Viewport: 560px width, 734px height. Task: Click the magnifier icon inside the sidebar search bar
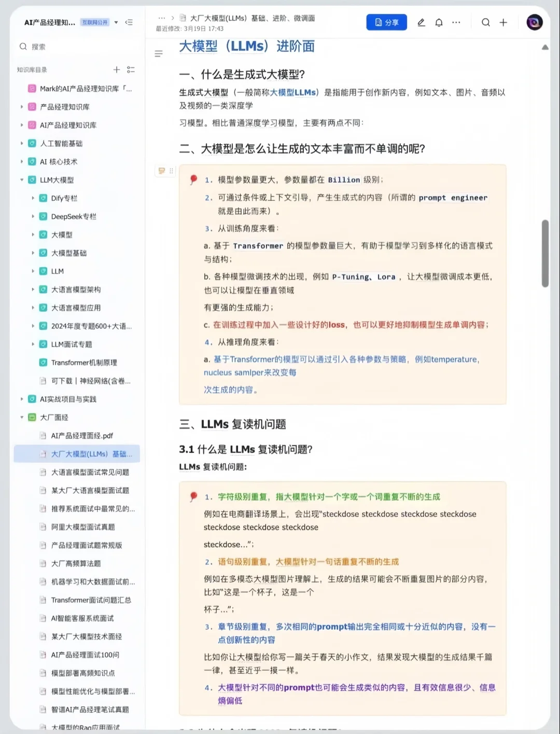[x=23, y=46]
